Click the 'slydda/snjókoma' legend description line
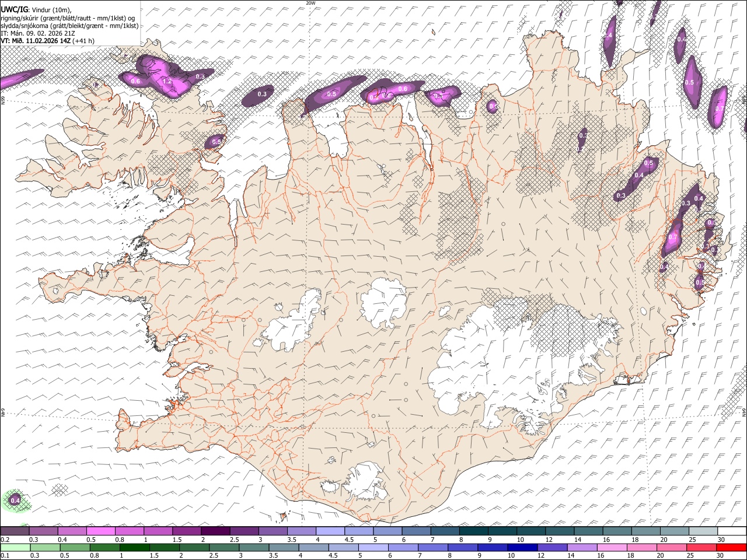This screenshot has height=560, width=747. point(69,26)
